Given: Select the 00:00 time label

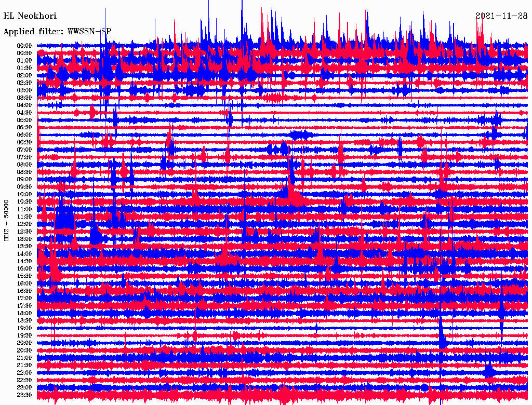Looking at the screenshot, I should click(x=24, y=46).
